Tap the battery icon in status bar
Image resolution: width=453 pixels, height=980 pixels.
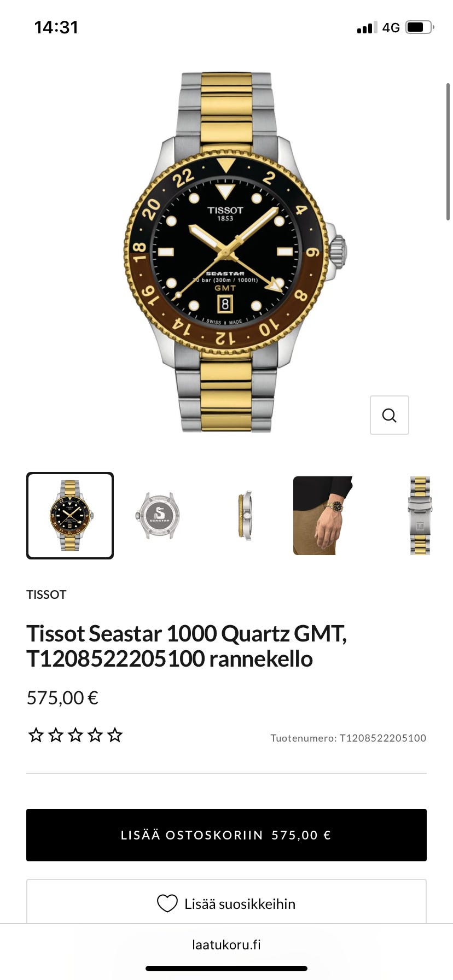[x=419, y=27]
